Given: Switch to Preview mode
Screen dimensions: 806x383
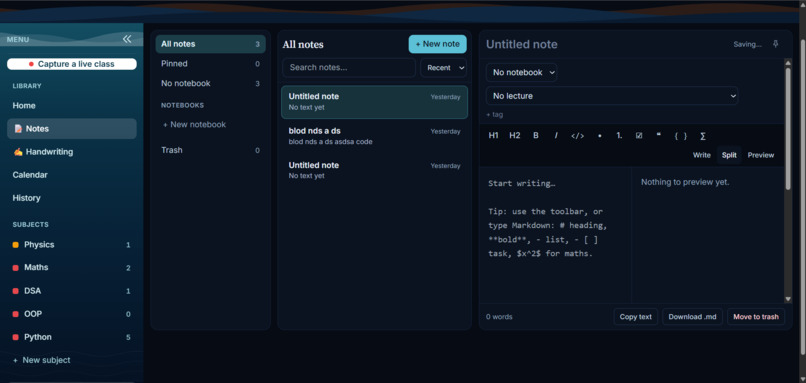Looking at the screenshot, I should (761, 155).
